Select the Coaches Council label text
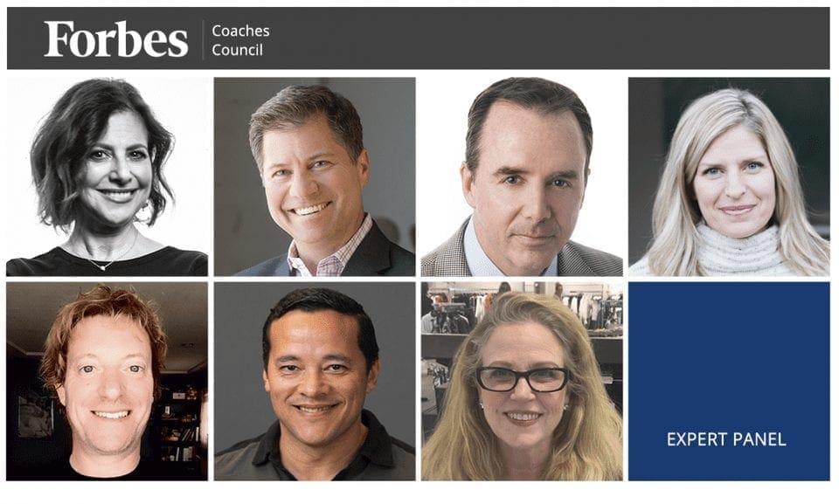Image resolution: width=839 pixels, height=504 pixels. (x=240, y=40)
